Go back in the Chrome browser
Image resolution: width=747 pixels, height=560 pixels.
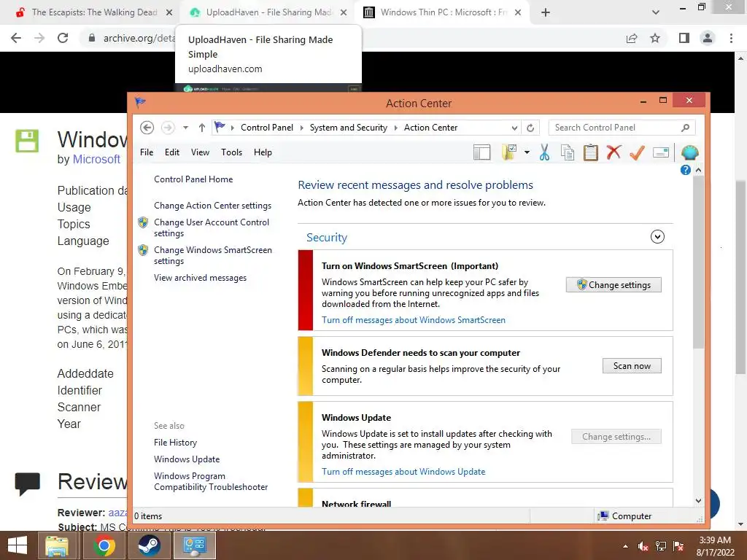click(x=16, y=38)
